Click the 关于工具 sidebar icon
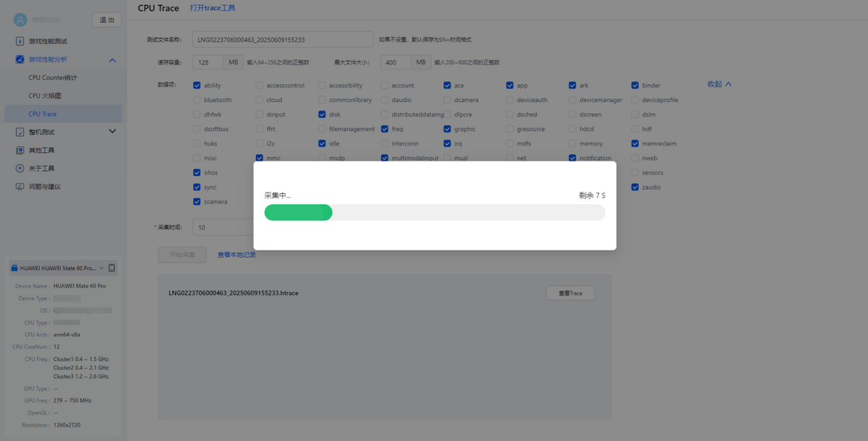Image resolution: width=868 pixels, height=441 pixels. (x=20, y=168)
